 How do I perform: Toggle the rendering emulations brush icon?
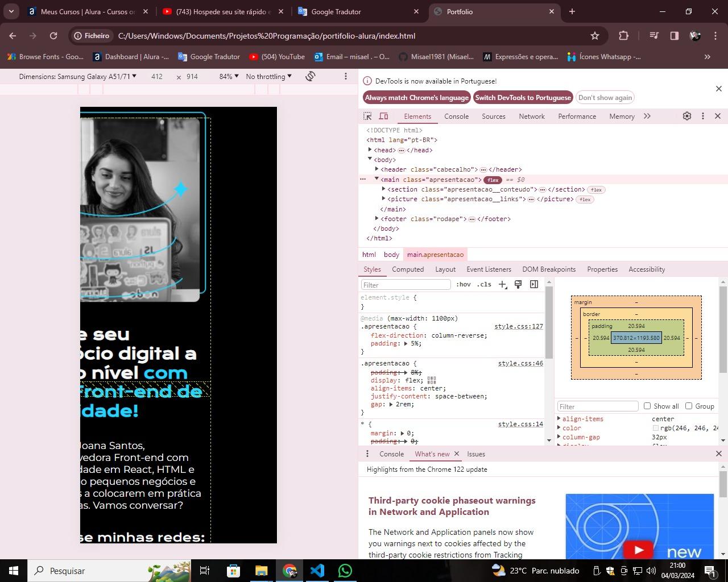(x=518, y=284)
